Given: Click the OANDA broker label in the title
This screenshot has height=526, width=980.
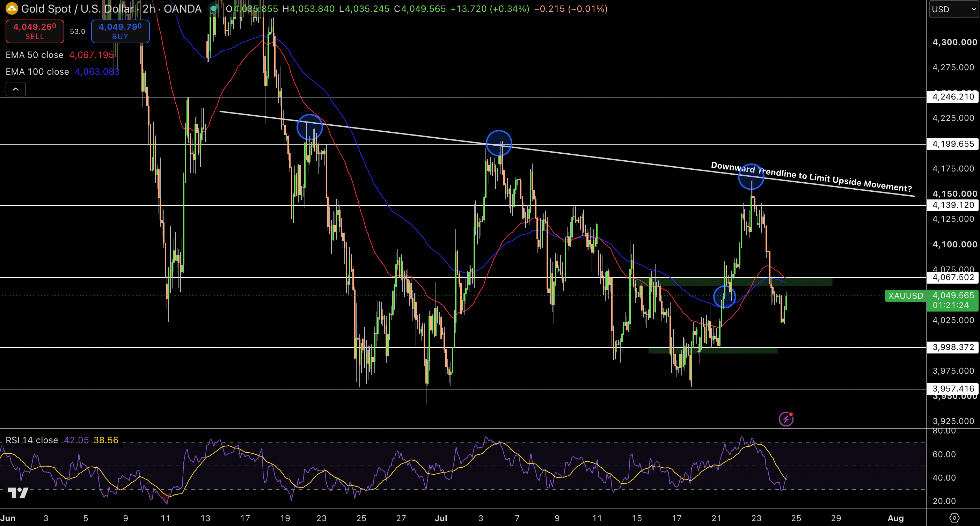Looking at the screenshot, I should [x=183, y=9].
